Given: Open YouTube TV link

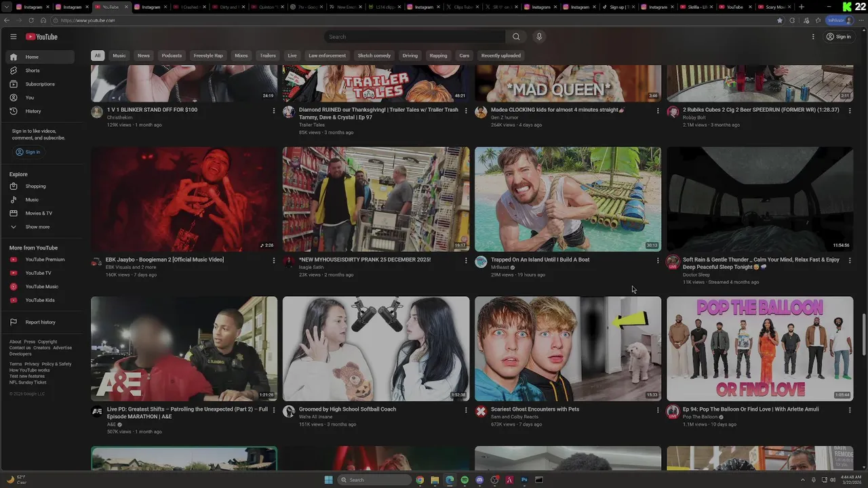Looking at the screenshot, I should click(40, 273).
